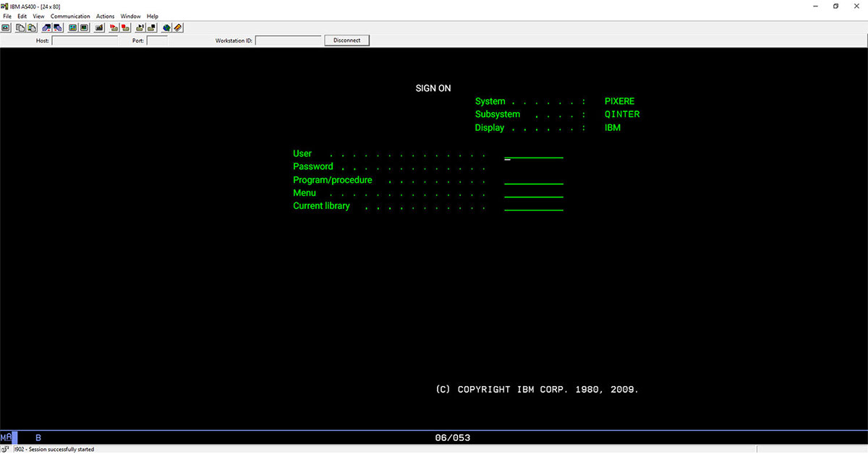Click the globe Support toolbar icon
The width and height of the screenshot is (868, 454).
pyautogui.click(x=166, y=27)
